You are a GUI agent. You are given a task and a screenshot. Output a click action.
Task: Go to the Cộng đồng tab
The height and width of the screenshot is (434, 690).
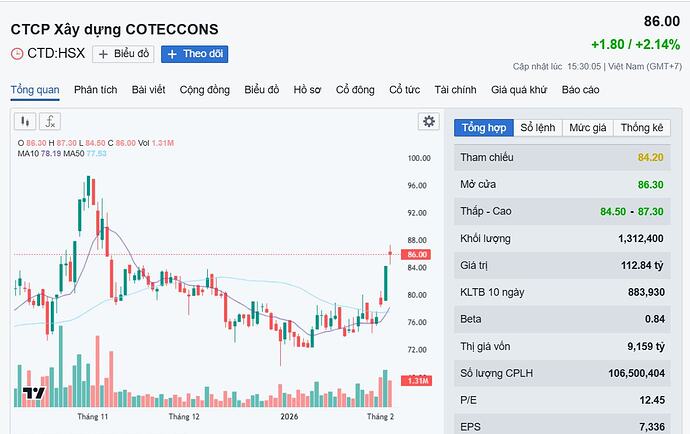click(205, 90)
